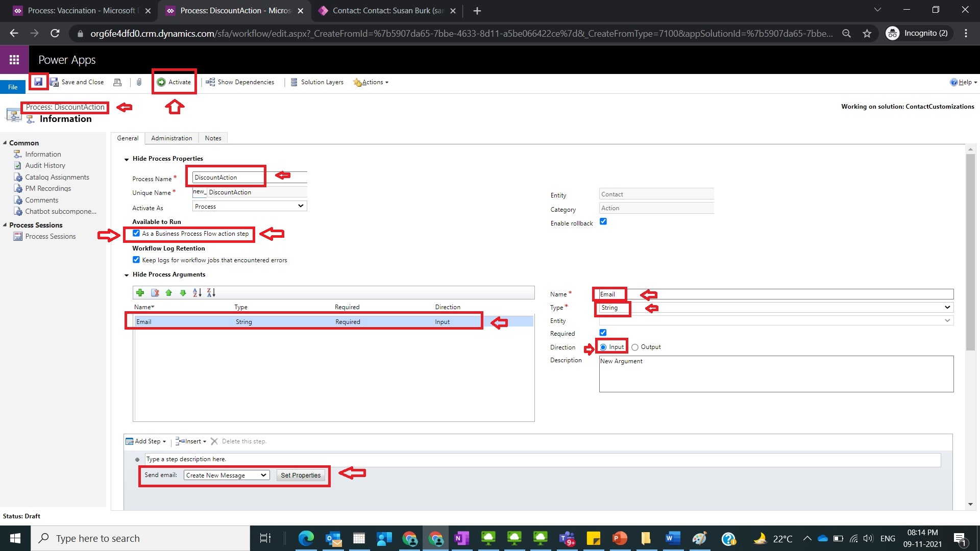Screen dimensions: 980x551
Task: Attach a file using the paperclip icon
Action: pyautogui.click(x=139, y=82)
